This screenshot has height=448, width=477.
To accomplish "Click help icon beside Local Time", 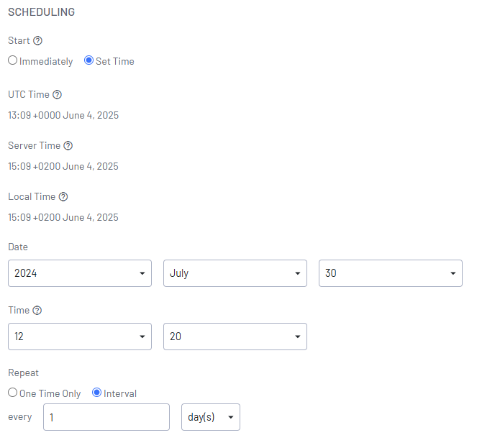I will point(63,196).
